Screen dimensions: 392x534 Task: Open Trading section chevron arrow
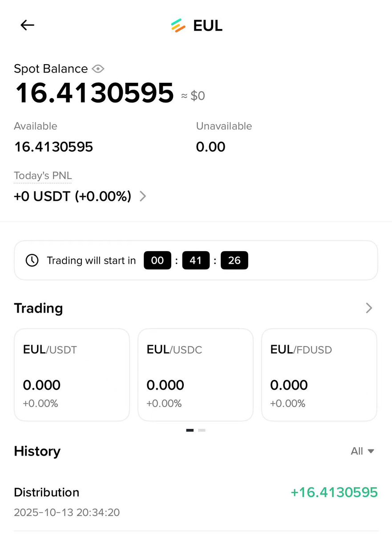click(x=369, y=308)
